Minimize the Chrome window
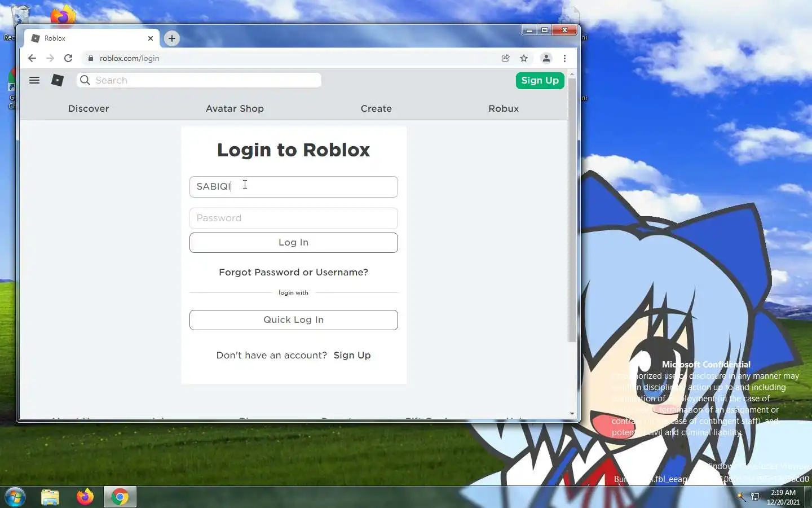The image size is (812, 508). coord(529,30)
